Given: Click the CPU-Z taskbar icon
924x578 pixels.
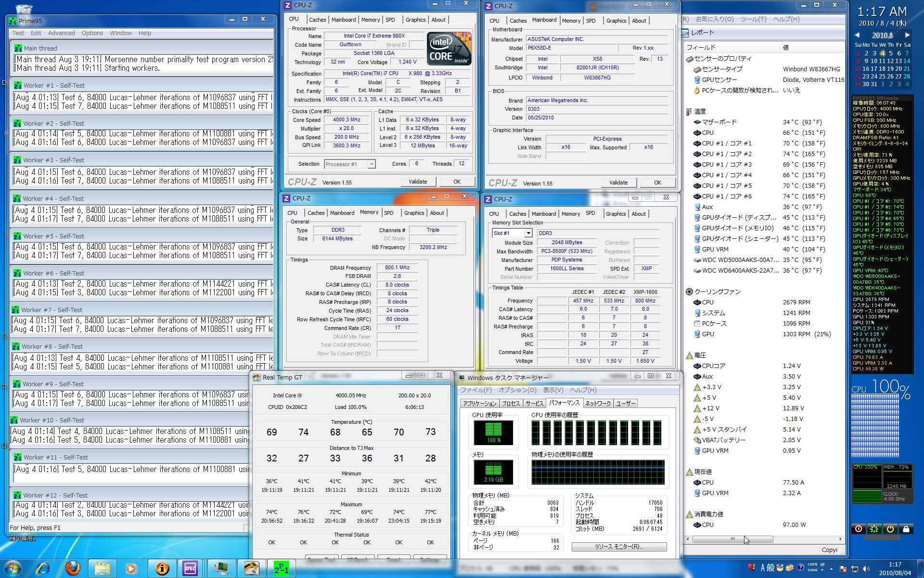Looking at the screenshot, I should click(x=190, y=568).
